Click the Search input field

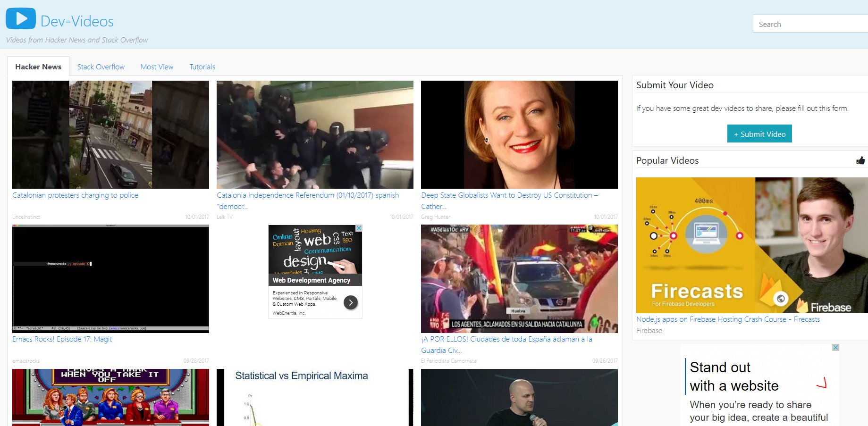[810, 24]
